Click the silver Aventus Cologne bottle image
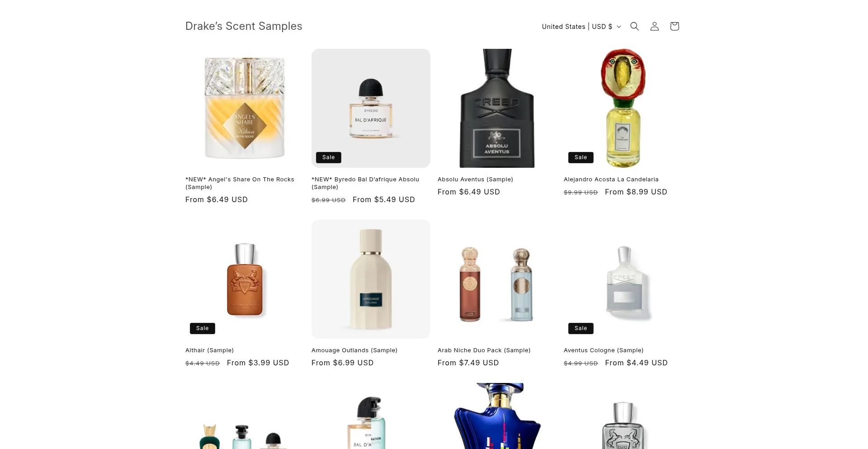Viewport: 868px width, 449px height. pyautogui.click(x=623, y=279)
